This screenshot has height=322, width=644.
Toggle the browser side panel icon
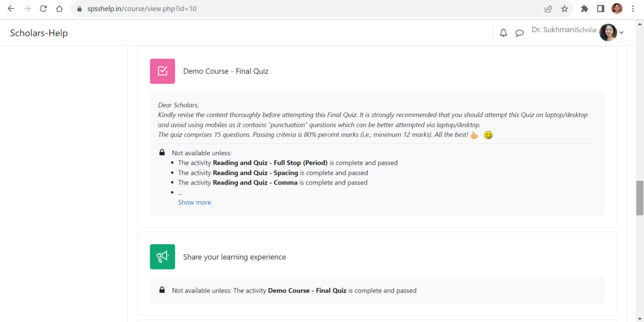(601, 9)
